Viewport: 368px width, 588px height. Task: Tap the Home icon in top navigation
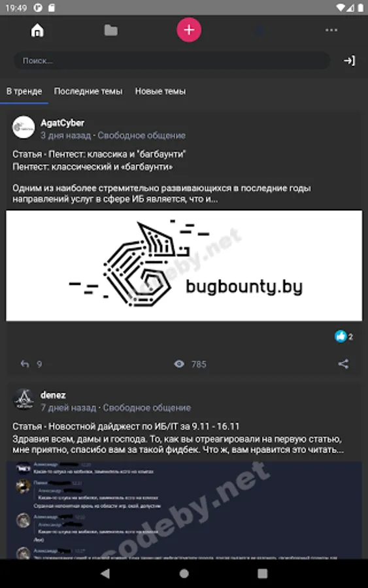pyautogui.click(x=37, y=30)
